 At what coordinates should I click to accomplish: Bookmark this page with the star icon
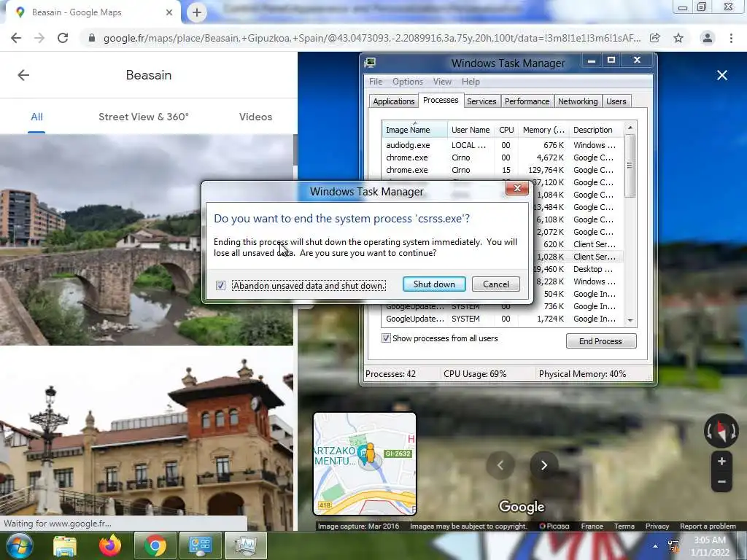[x=678, y=38]
